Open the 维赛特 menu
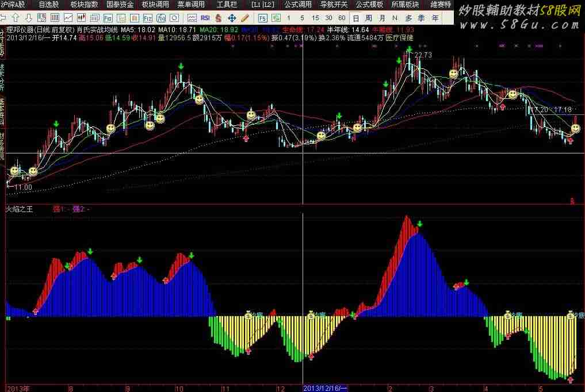This screenshot has width=585, height=392. [x=441, y=5]
